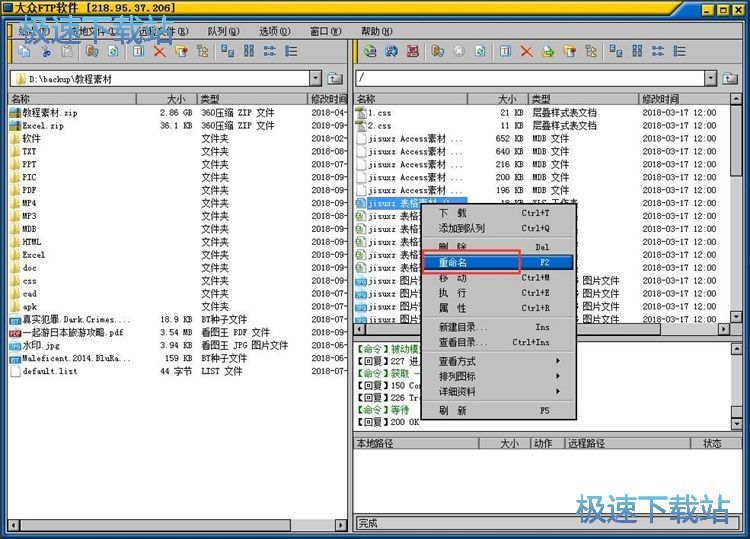750x539 pixels.
Task: Open the 窗口(W) menu
Action: click(325, 31)
